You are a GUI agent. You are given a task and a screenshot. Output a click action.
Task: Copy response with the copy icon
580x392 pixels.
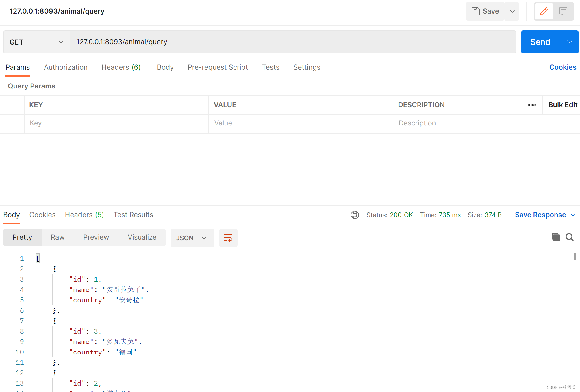coord(555,237)
